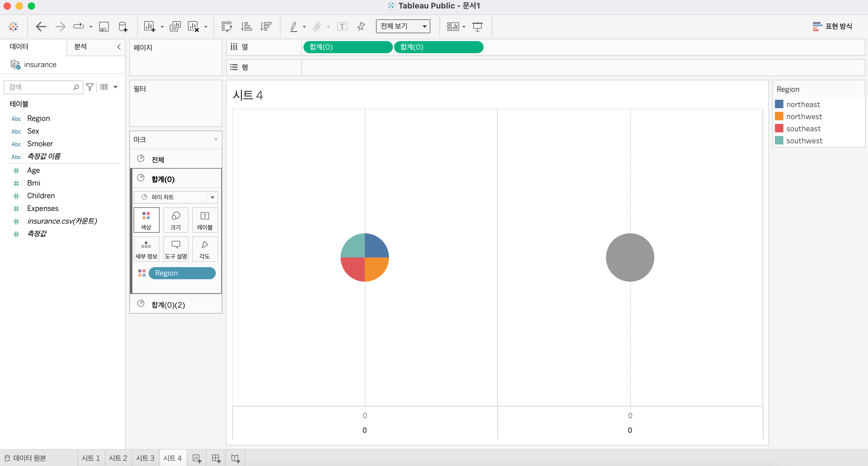Viewport: 868px width, 466px height.
Task: Click the Color (색상) mark card
Action: coord(146,220)
